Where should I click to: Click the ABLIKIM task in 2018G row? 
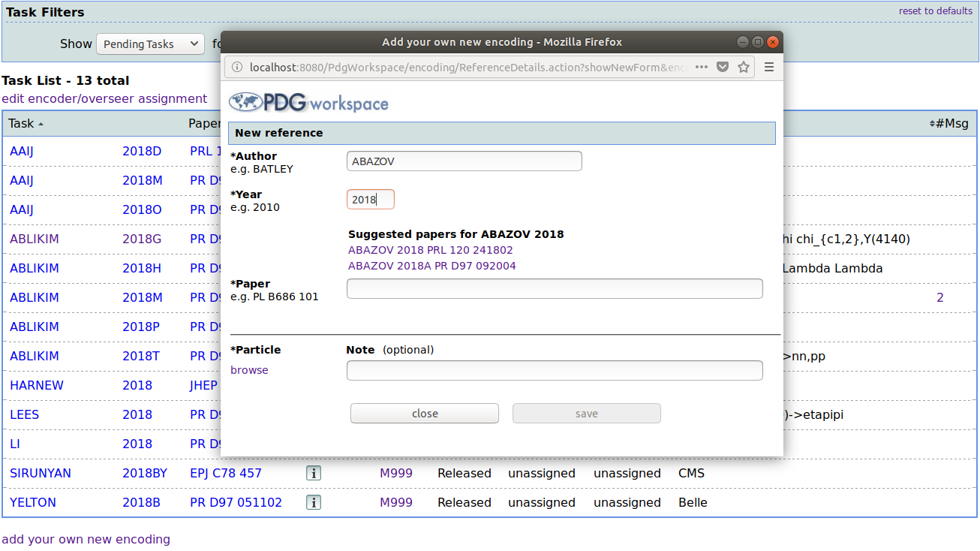[35, 239]
